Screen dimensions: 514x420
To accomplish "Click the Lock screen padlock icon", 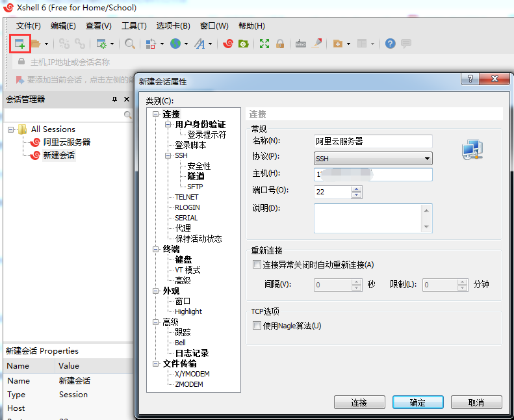I will click(x=280, y=44).
